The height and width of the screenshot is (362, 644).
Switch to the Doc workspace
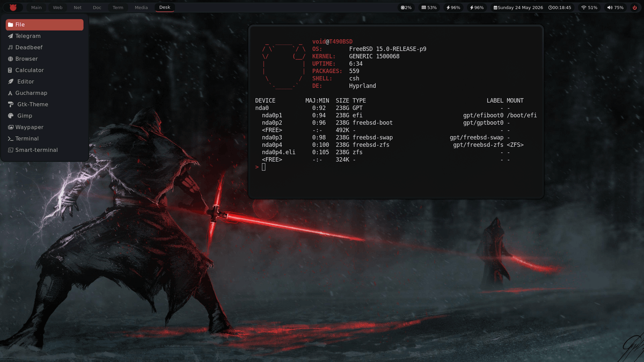[97, 8]
